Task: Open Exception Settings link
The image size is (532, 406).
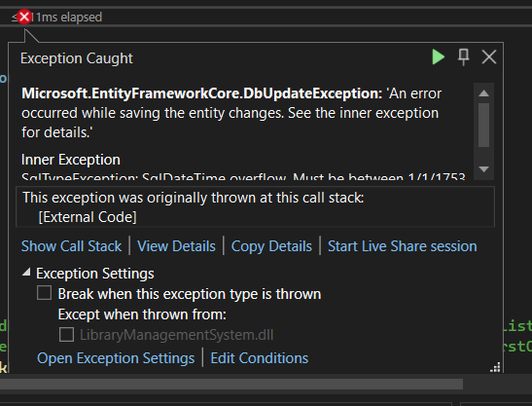Action: point(116,358)
